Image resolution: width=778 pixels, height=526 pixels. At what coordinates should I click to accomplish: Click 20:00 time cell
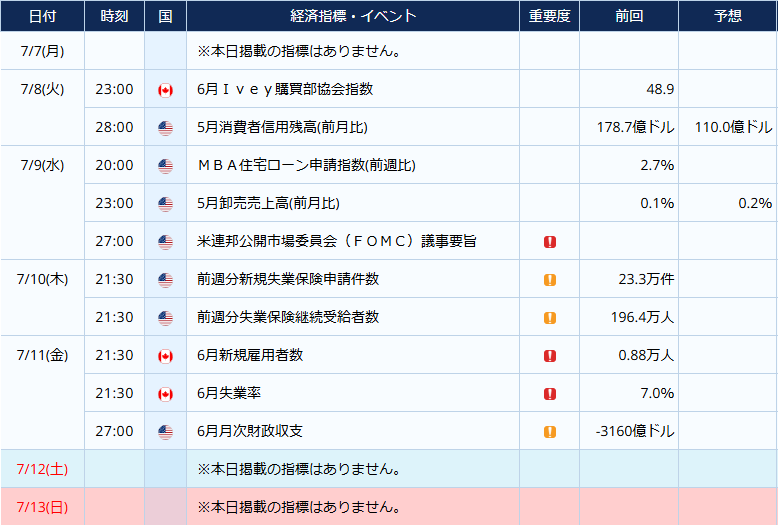[115, 165]
